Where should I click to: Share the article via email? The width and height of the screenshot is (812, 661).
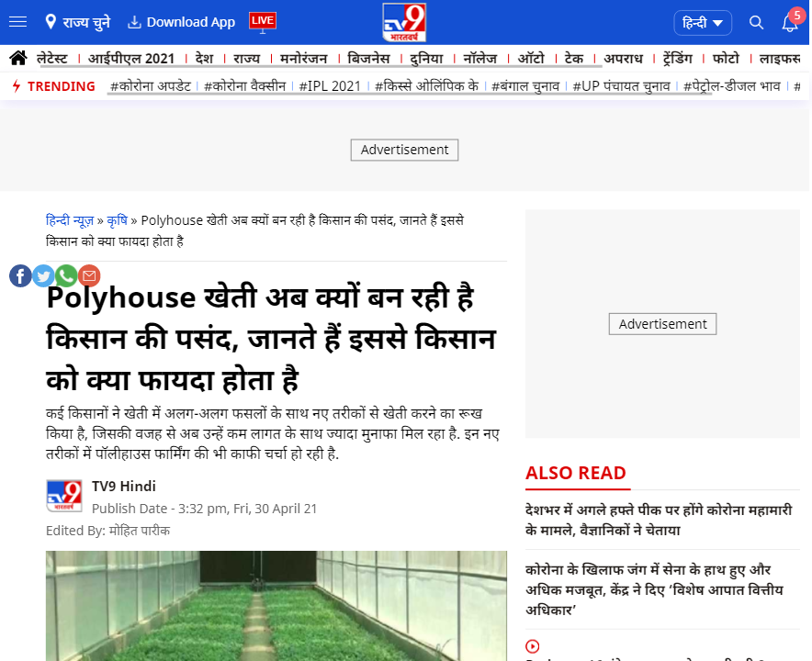(x=89, y=275)
